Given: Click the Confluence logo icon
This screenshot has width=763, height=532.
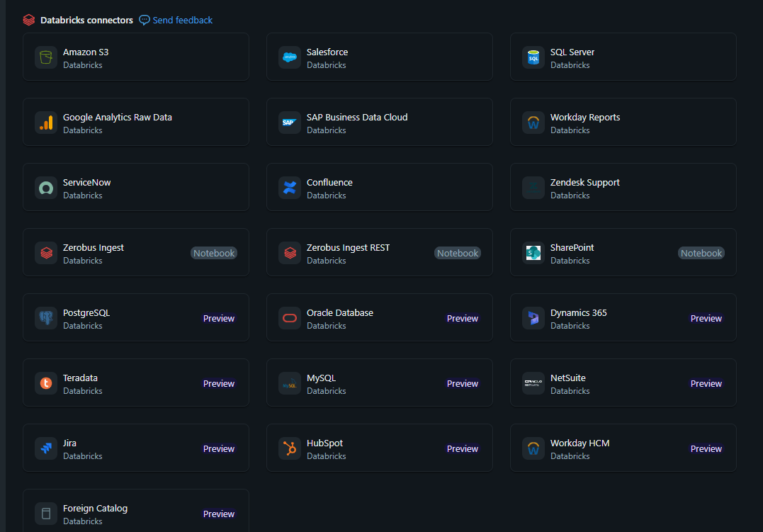Looking at the screenshot, I should (x=290, y=188).
